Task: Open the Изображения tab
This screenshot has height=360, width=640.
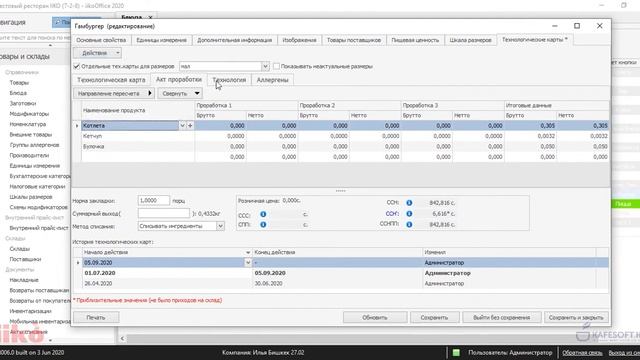Action: [x=300, y=40]
